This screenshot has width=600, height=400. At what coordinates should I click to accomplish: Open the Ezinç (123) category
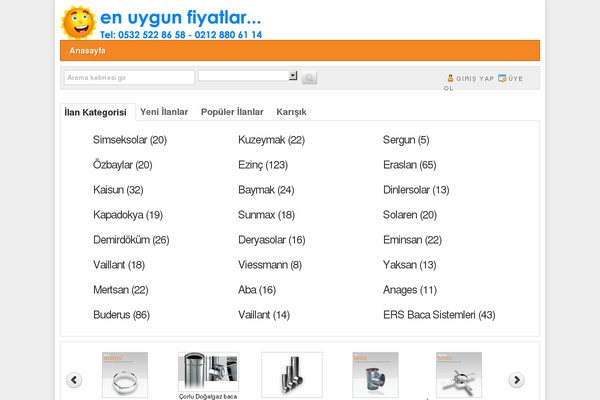pos(263,165)
